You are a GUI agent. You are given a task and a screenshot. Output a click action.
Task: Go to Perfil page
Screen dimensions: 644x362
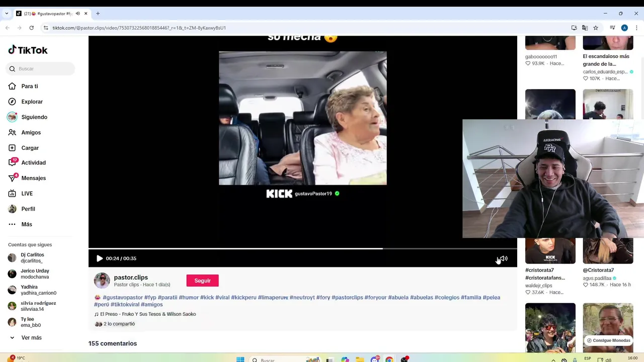pos(28,209)
